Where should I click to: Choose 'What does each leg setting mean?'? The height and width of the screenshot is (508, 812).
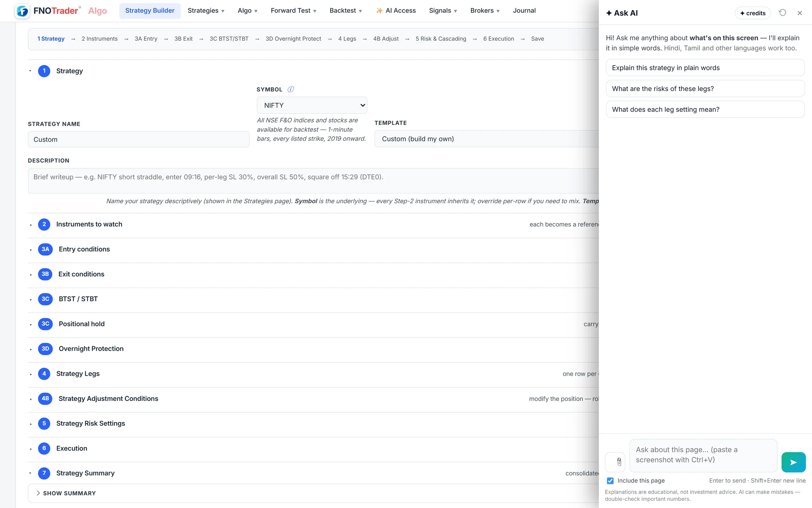(705, 109)
